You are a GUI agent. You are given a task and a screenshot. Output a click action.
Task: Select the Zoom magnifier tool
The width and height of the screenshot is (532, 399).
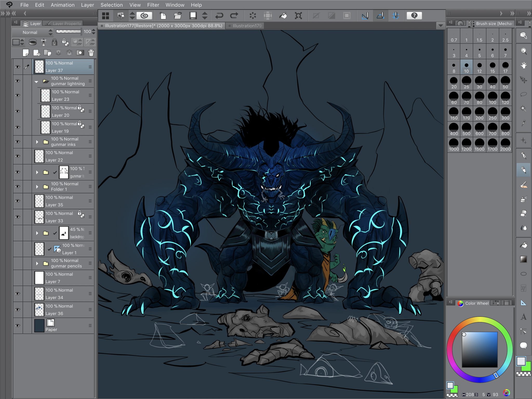coord(524,51)
